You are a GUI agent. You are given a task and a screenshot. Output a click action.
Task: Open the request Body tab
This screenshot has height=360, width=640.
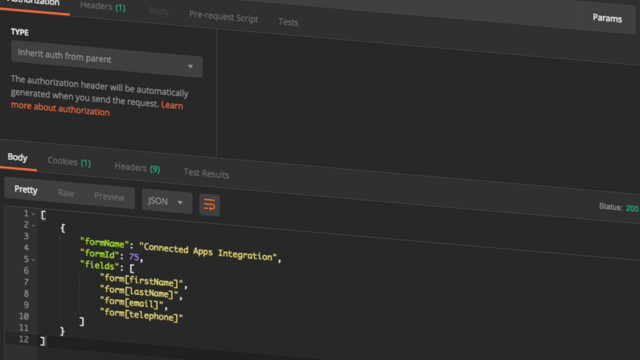(159, 11)
